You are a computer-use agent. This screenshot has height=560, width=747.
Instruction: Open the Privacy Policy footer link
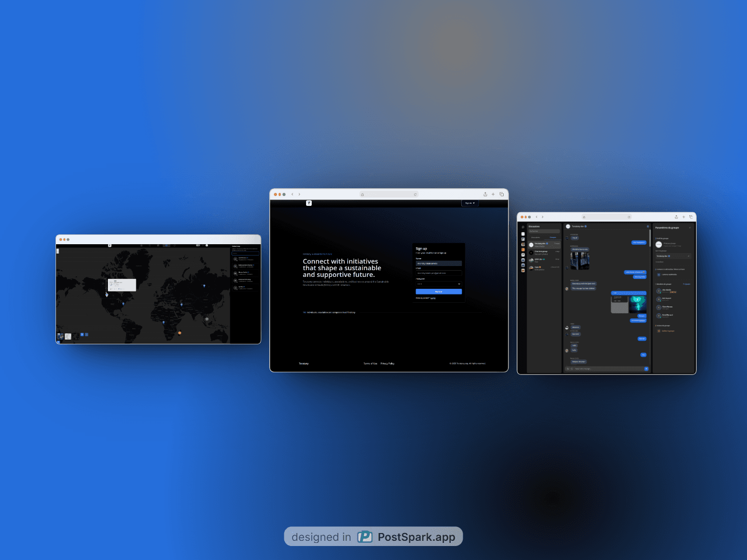click(388, 363)
